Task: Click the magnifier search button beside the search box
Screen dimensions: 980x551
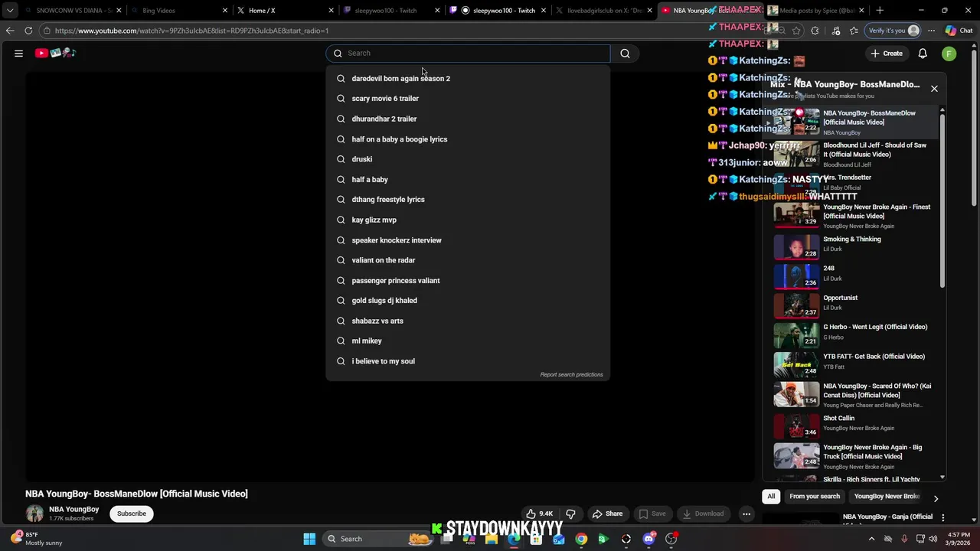Action: pyautogui.click(x=625, y=54)
